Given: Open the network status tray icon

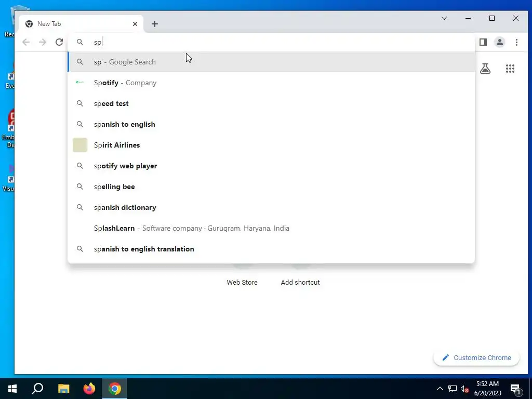Looking at the screenshot, I should coord(453,389).
